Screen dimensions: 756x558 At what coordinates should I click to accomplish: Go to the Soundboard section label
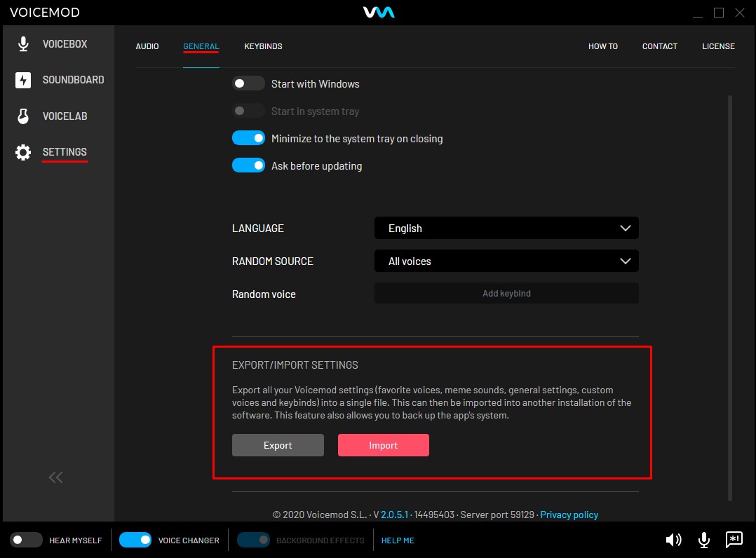coord(73,79)
